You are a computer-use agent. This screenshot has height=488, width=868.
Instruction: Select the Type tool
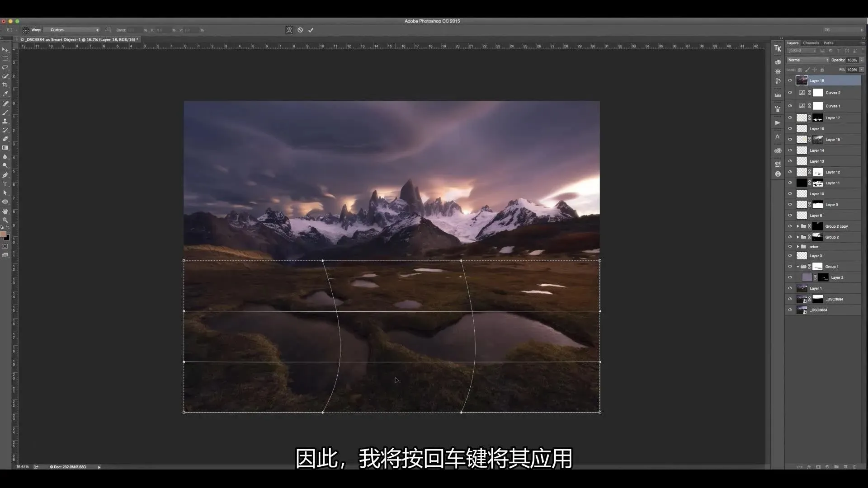pos(5,184)
